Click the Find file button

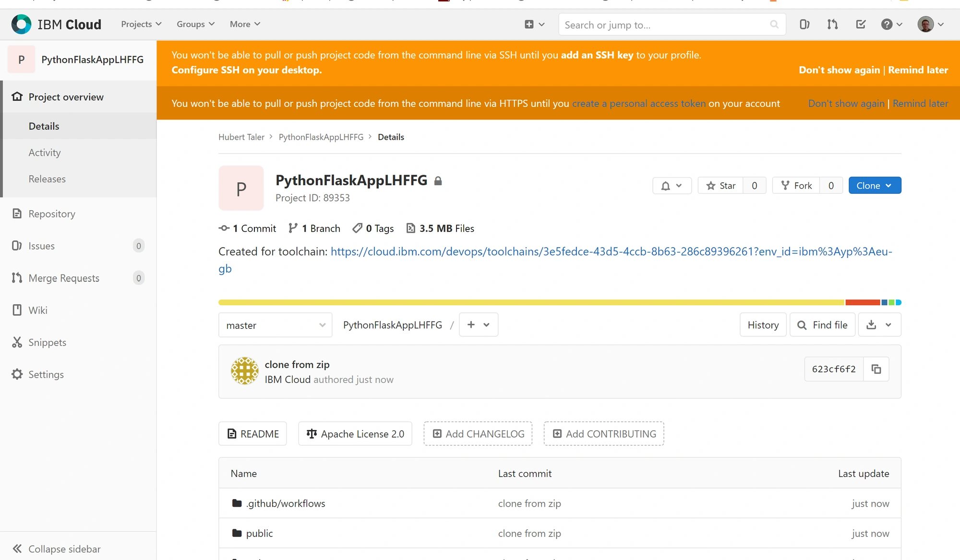coord(822,325)
